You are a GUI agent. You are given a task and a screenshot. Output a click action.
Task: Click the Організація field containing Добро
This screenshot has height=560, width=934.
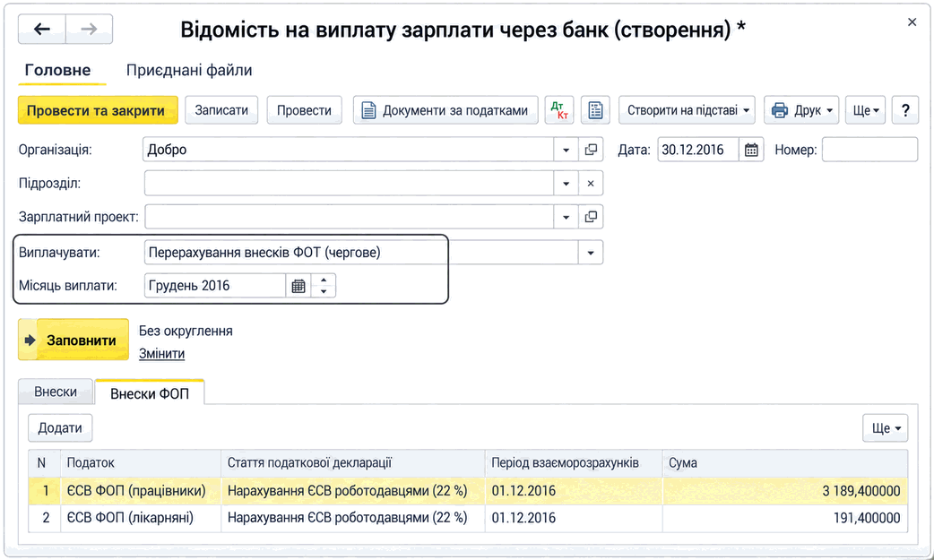(349, 151)
